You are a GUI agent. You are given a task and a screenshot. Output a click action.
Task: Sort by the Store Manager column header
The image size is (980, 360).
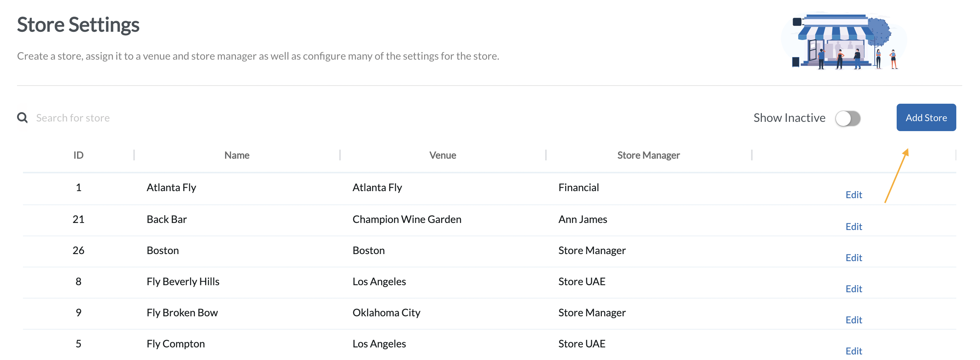pyautogui.click(x=648, y=155)
